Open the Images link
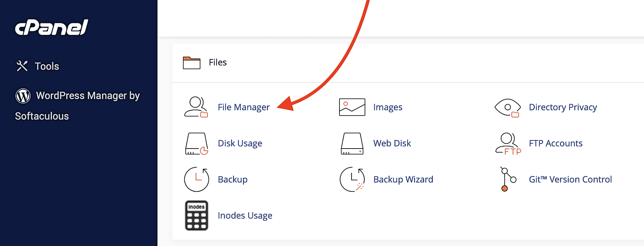The height and width of the screenshot is (246, 644). [x=388, y=107]
